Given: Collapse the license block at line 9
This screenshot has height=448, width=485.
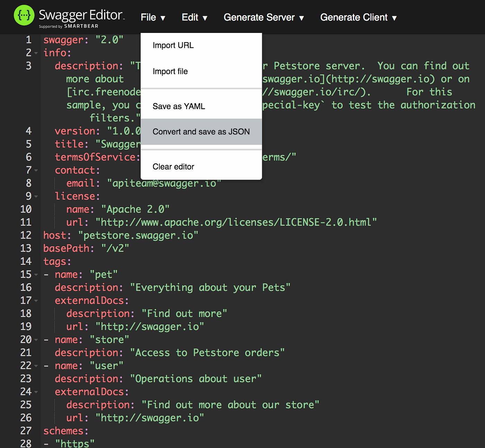Looking at the screenshot, I should click(36, 196).
